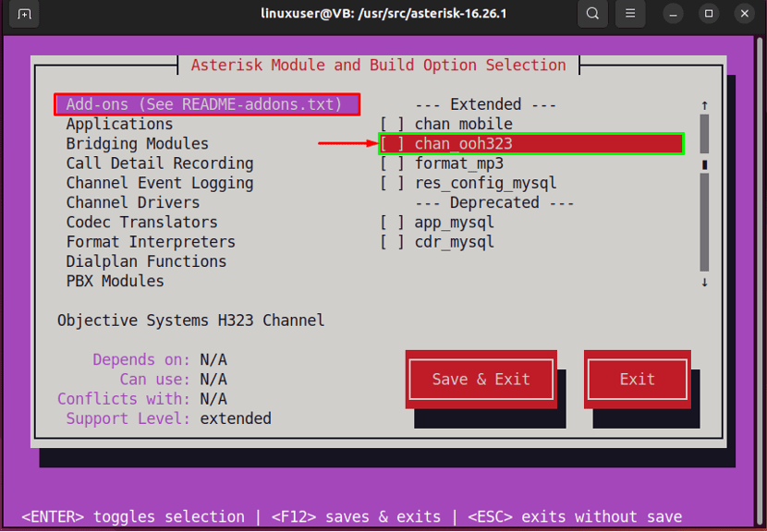The height and width of the screenshot is (532, 767).
Task: Click the scroll down arrow
Action: (x=704, y=282)
